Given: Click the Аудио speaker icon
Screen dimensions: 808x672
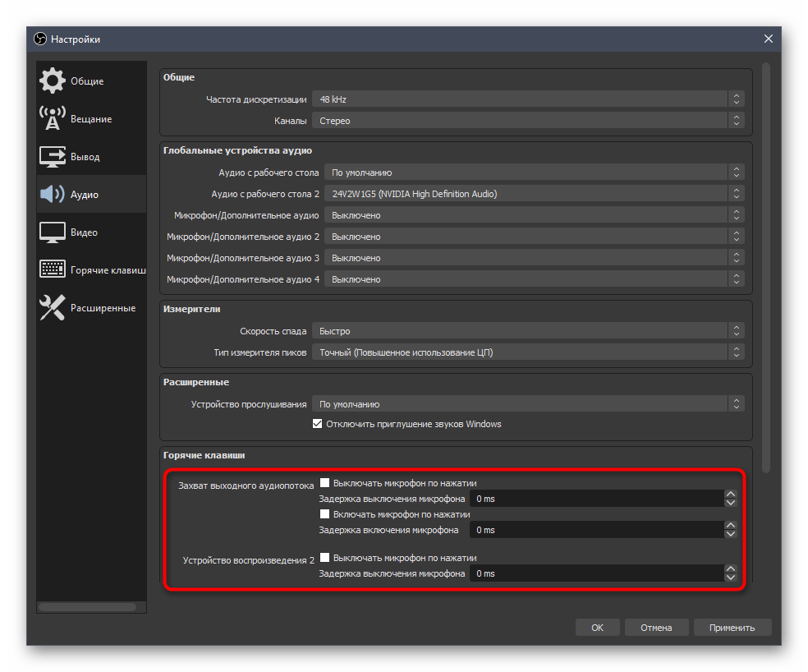Looking at the screenshot, I should click(53, 195).
